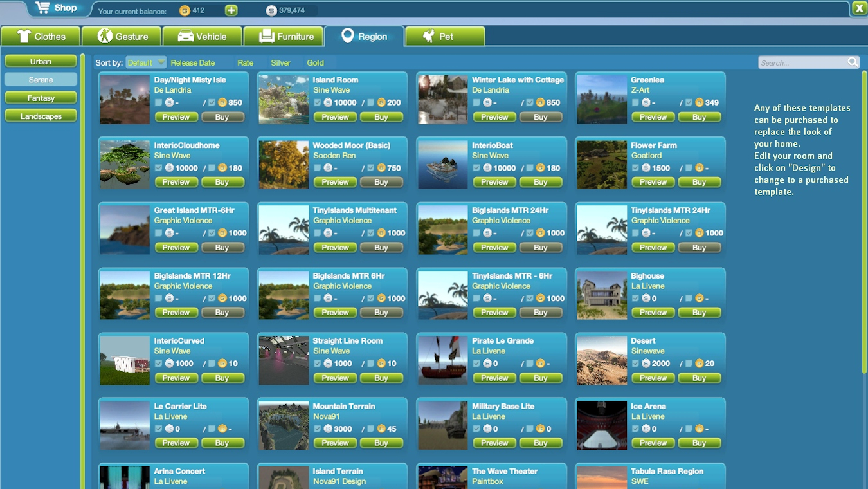Viewport: 868px width, 489px height.
Task: Toggle gold checkbox on Mountain Terrain
Action: point(370,429)
